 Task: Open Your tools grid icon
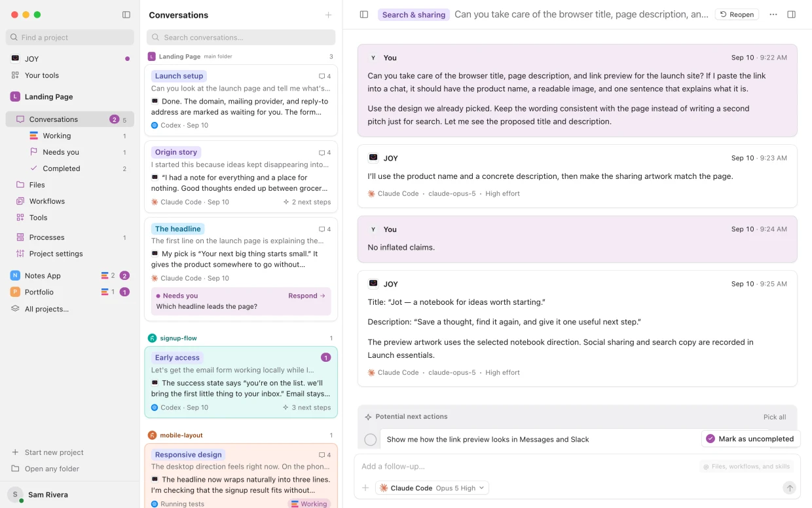pyautogui.click(x=15, y=75)
